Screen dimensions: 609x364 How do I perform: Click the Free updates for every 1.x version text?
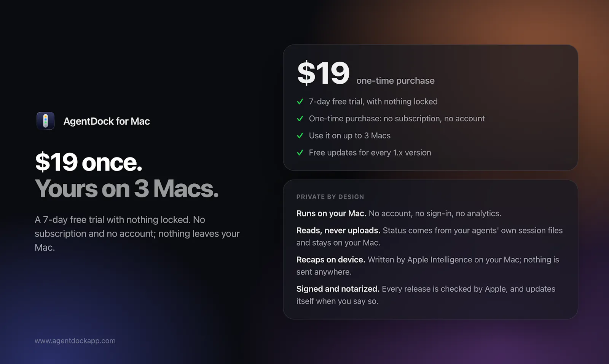coord(370,153)
